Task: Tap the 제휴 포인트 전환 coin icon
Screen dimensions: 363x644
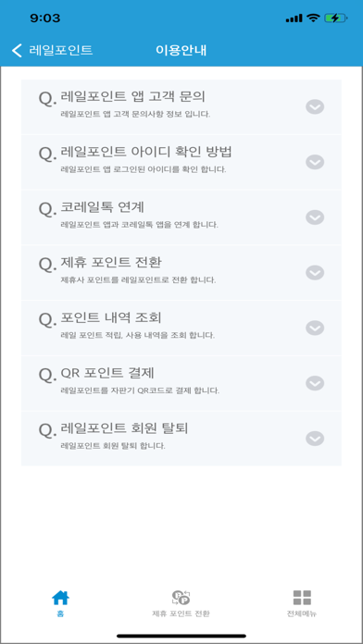Action: pos(181,598)
